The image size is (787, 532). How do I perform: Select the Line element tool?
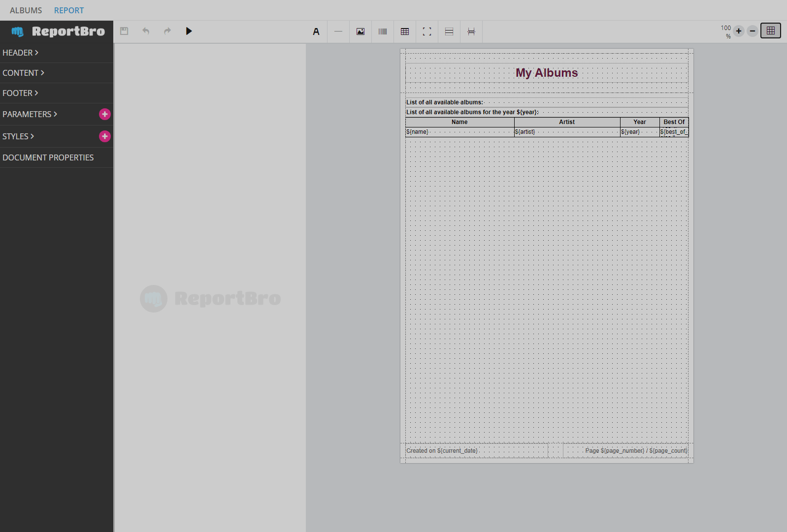(338, 31)
